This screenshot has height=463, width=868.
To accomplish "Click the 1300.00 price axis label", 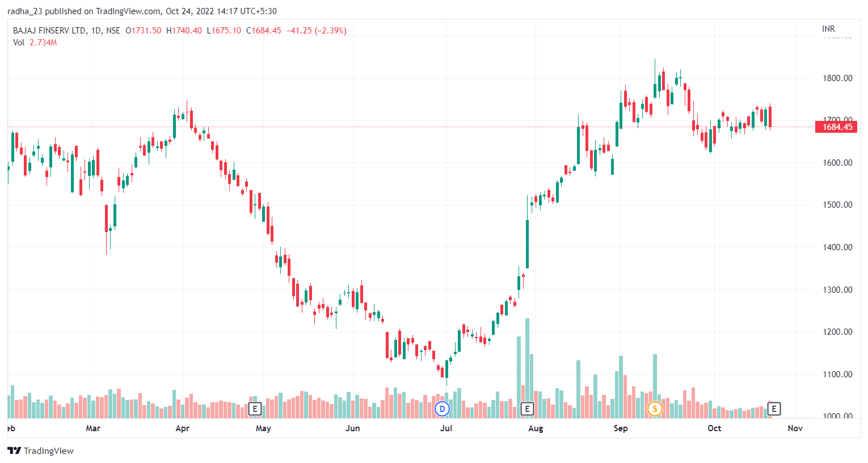I will 837,290.
